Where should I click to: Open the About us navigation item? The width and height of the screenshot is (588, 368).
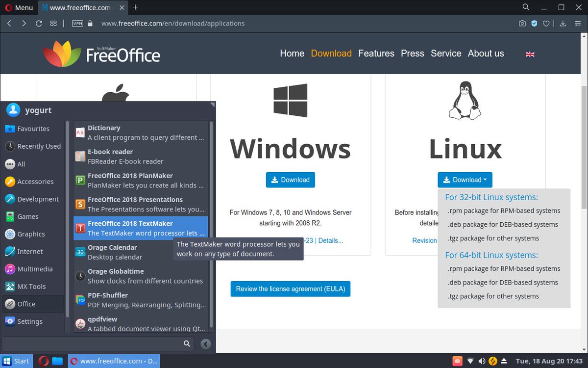click(486, 53)
